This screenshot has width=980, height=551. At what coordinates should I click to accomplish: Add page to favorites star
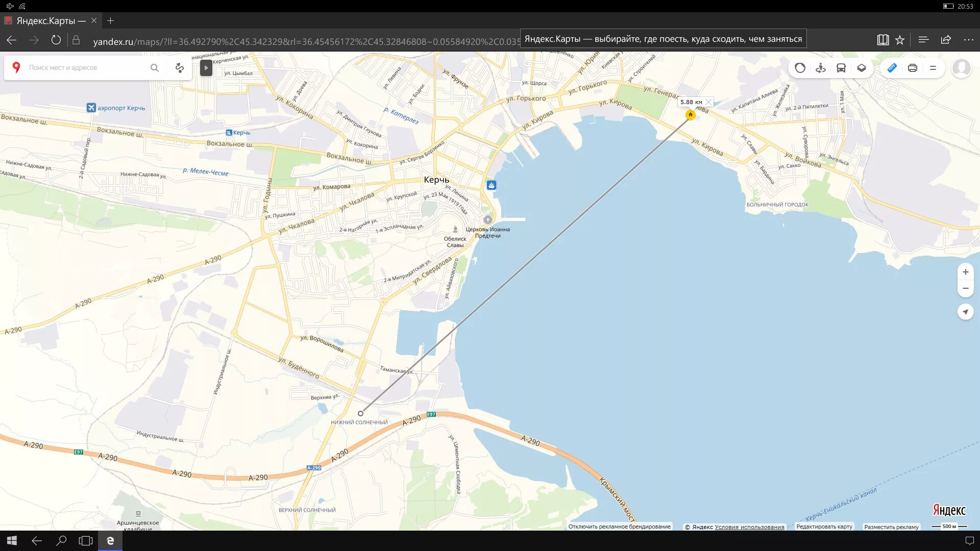tap(900, 40)
